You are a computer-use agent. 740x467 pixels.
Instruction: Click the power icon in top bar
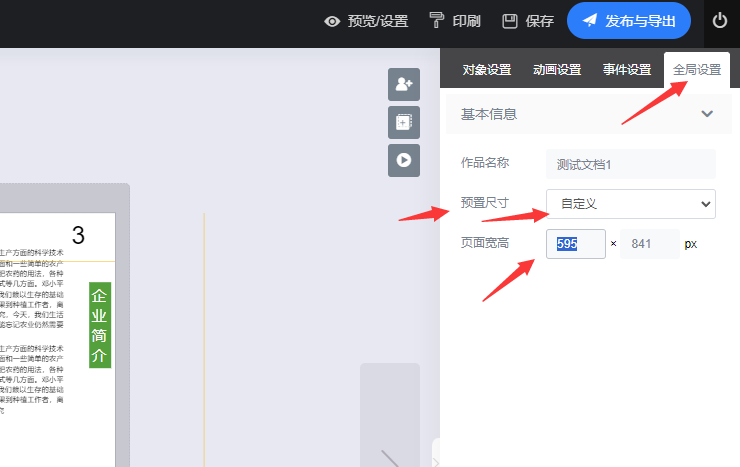click(x=720, y=21)
